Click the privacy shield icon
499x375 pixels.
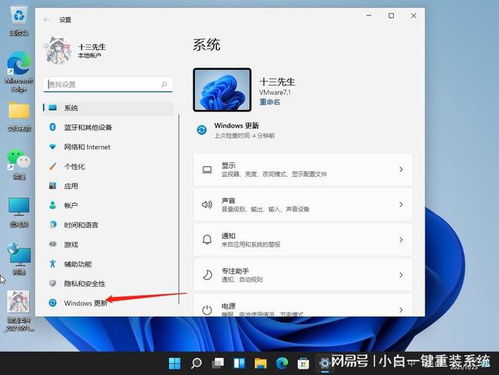click(x=52, y=283)
